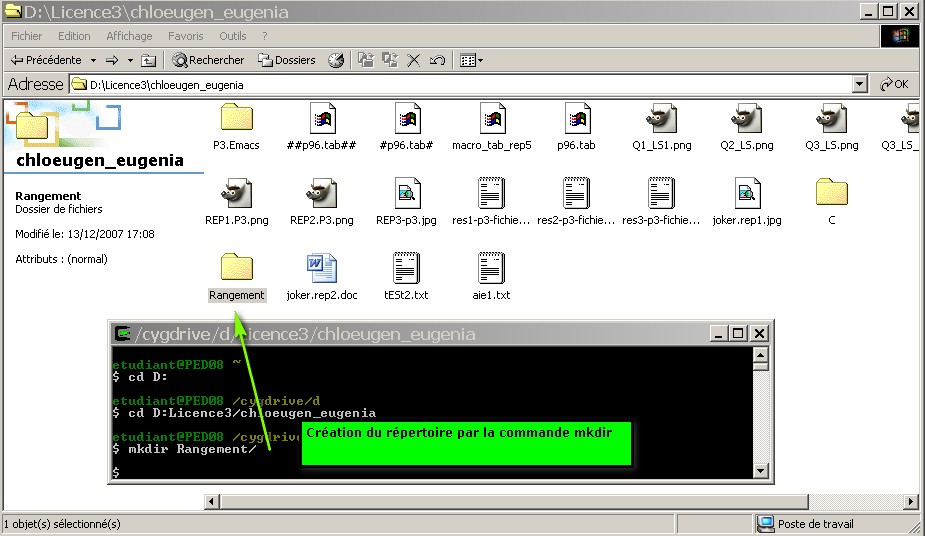Expand the Adresse bar dropdown

point(860,84)
